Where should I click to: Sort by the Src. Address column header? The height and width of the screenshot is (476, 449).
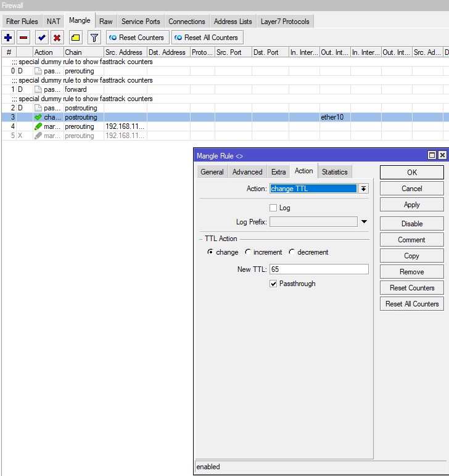point(125,52)
